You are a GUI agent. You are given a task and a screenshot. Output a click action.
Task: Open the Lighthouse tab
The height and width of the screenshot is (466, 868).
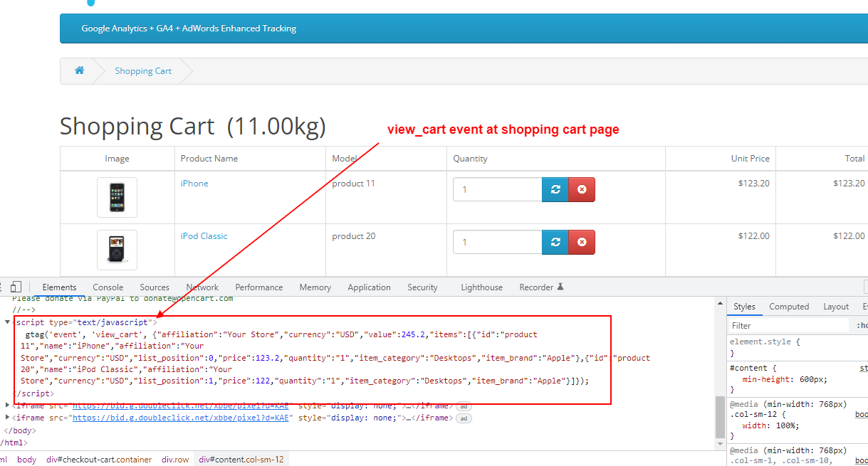pyautogui.click(x=481, y=287)
